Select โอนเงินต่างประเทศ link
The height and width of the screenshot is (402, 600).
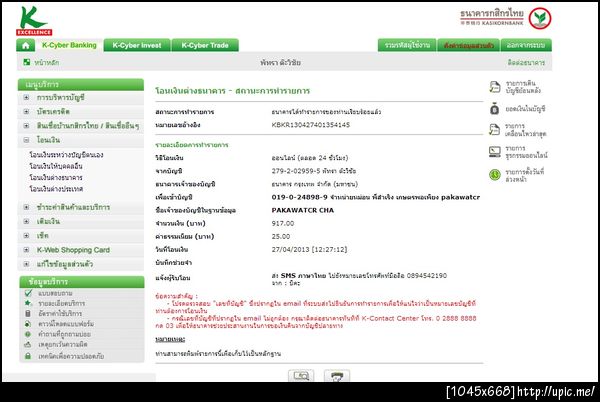point(56,189)
